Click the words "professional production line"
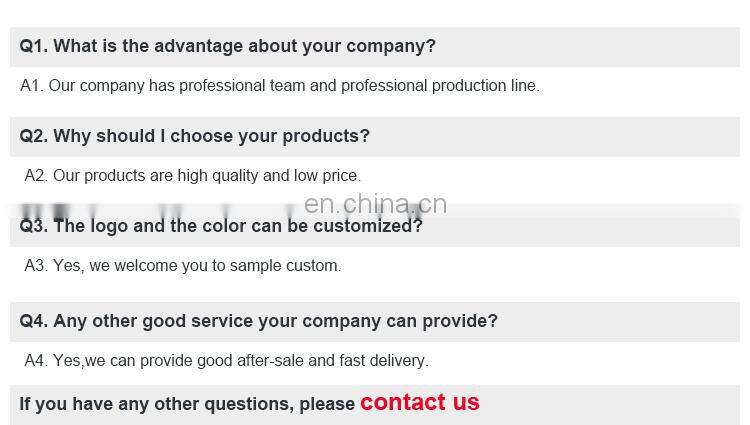Screen dimensions: 750x425 (439, 86)
